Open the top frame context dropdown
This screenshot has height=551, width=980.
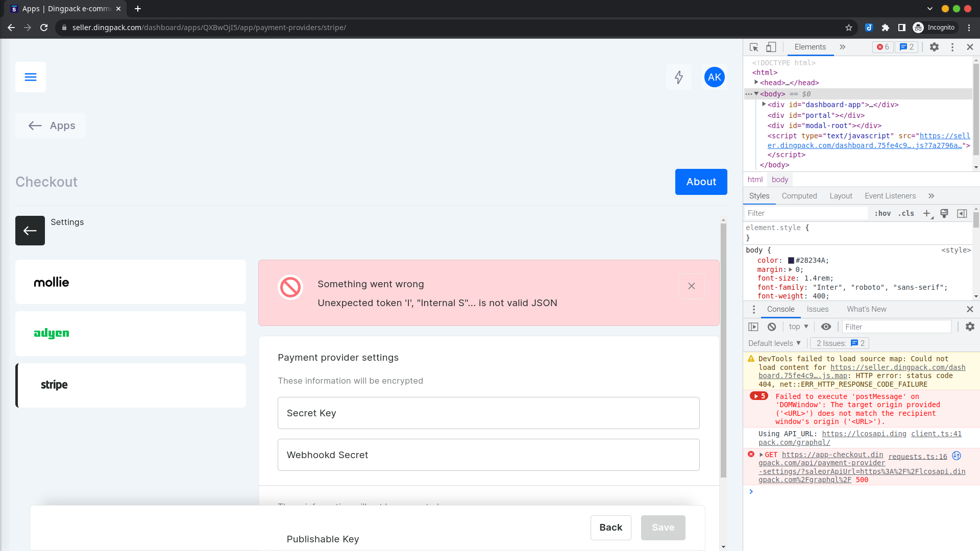(x=798, y=327)
